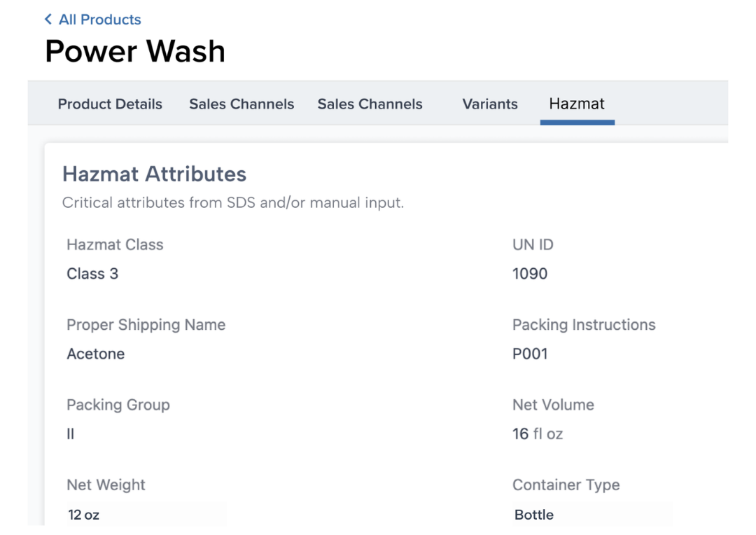Open Sales Channels tab beside Product Details

pos(241,104)
